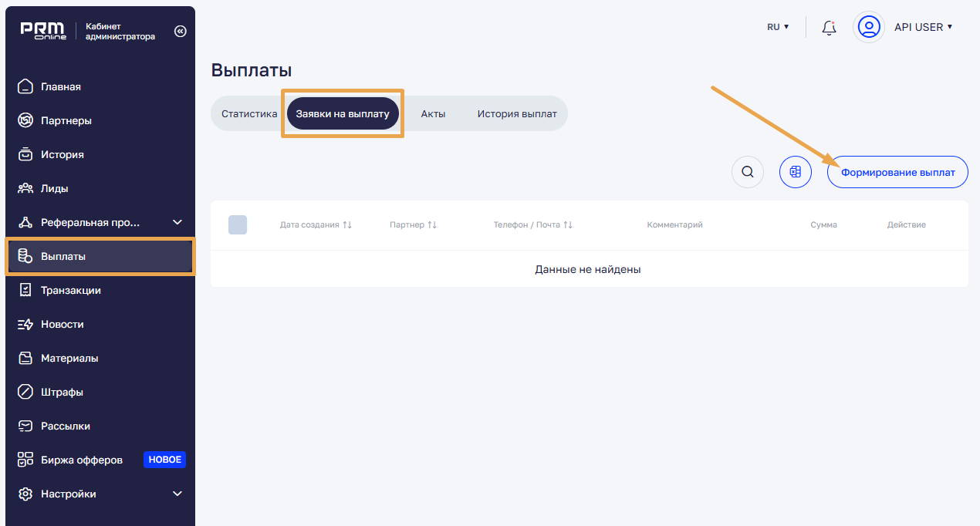Click the search magnifier icon
Screen dimensions: 980x526
[747, 172]
